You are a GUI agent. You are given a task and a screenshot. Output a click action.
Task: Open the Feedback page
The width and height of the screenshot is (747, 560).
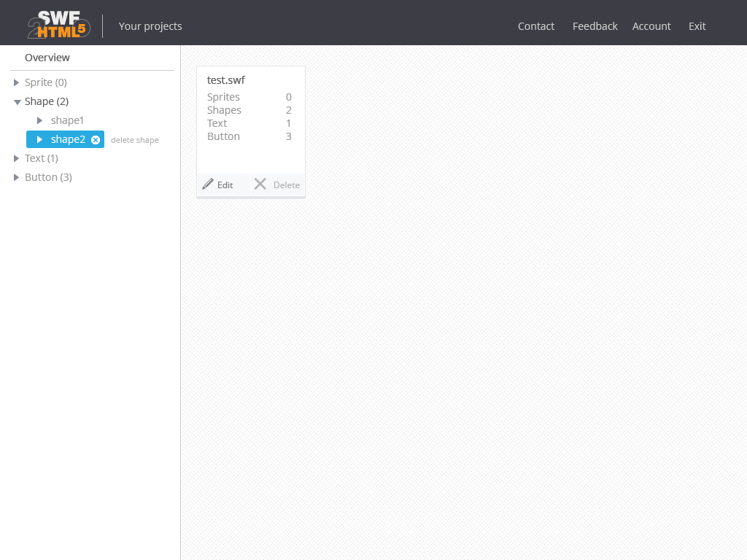595,26
